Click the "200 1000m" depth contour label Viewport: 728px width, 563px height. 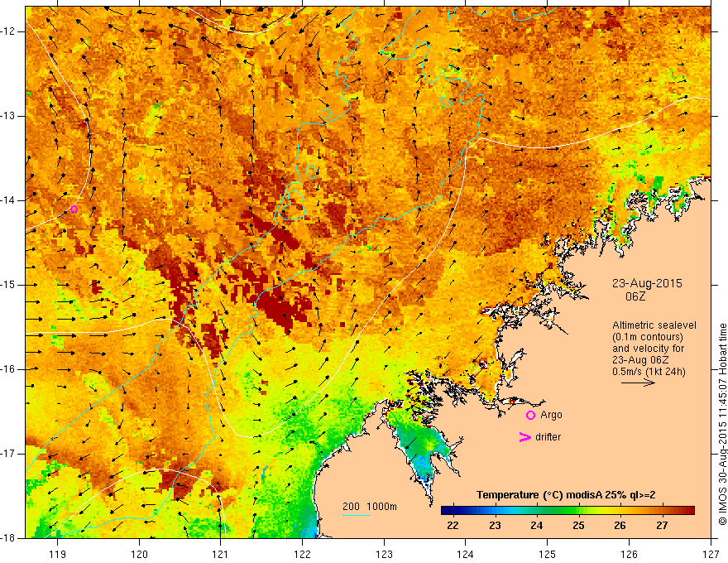(x=370, y=507)
